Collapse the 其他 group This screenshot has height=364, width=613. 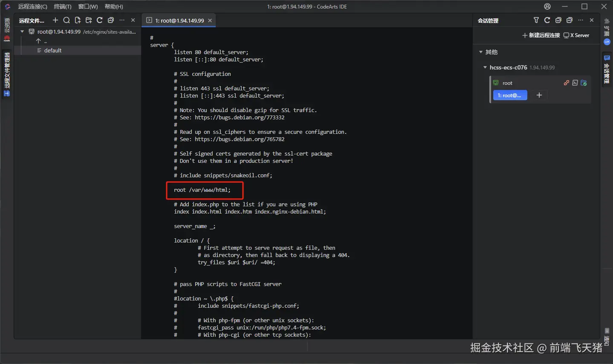(481, 52)
